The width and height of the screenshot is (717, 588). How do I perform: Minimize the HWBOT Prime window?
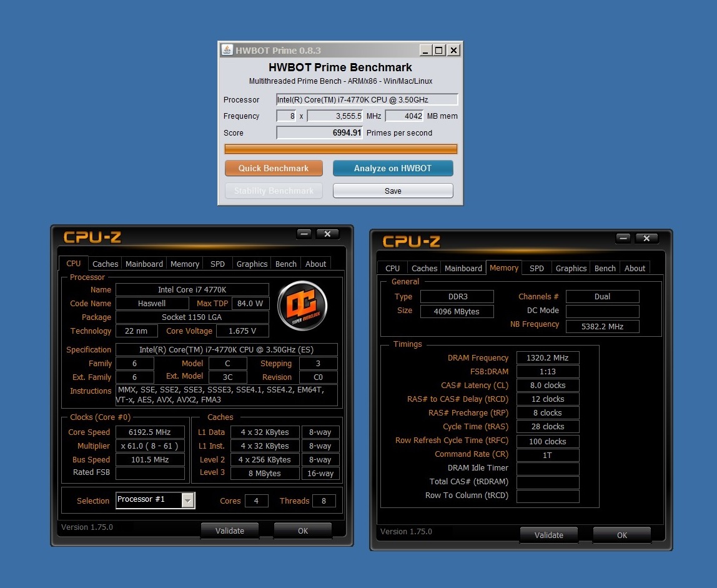(x=426, y=51)
